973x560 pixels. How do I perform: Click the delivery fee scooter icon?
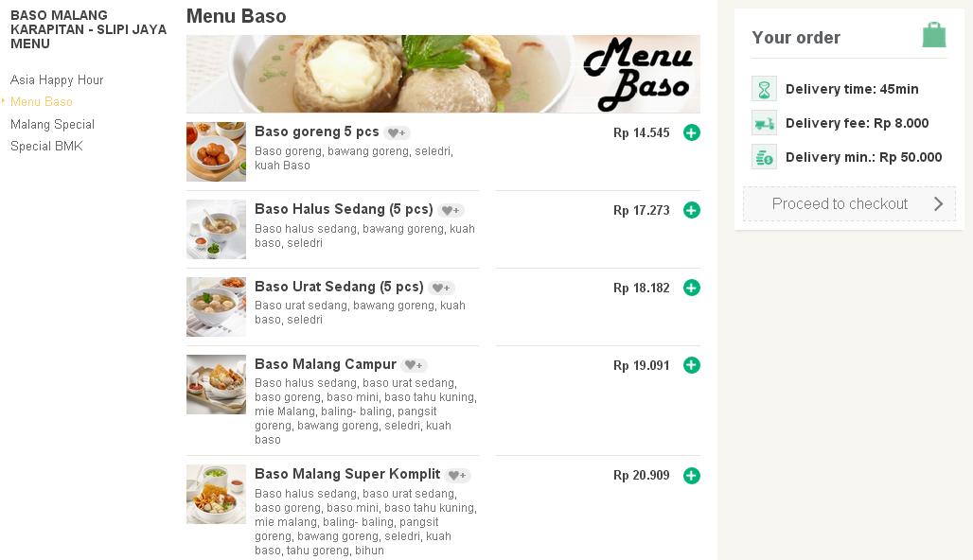point(764,123)
